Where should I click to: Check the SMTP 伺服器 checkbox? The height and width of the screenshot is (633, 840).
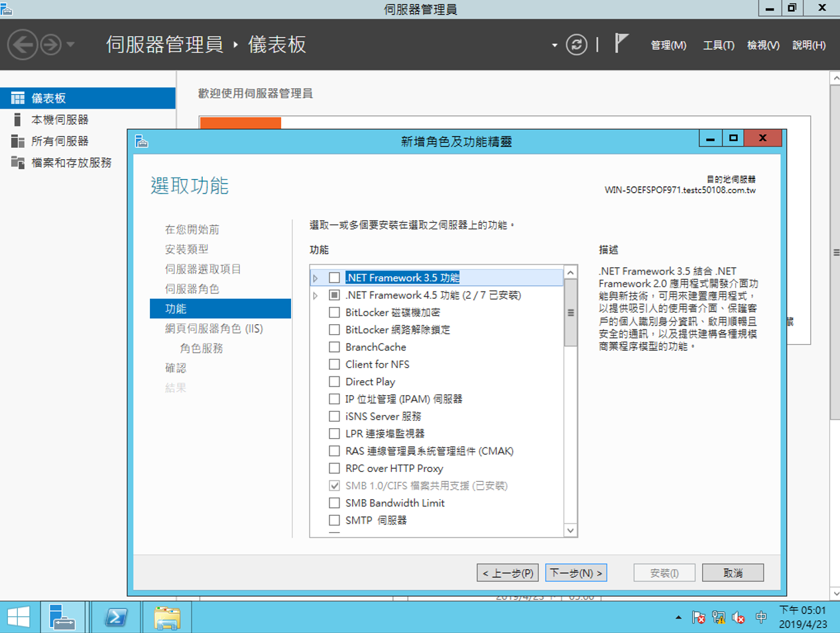335,520
